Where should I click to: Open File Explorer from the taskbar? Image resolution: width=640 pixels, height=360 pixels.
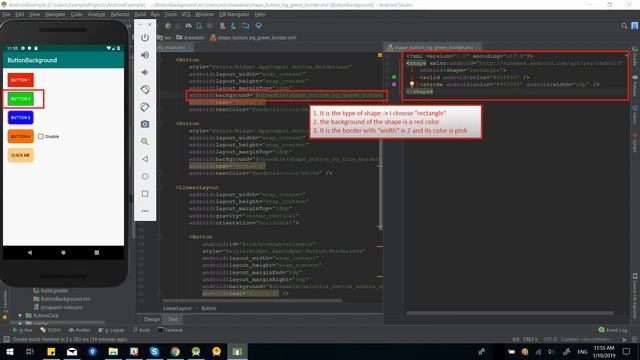[x=113, y=351]
